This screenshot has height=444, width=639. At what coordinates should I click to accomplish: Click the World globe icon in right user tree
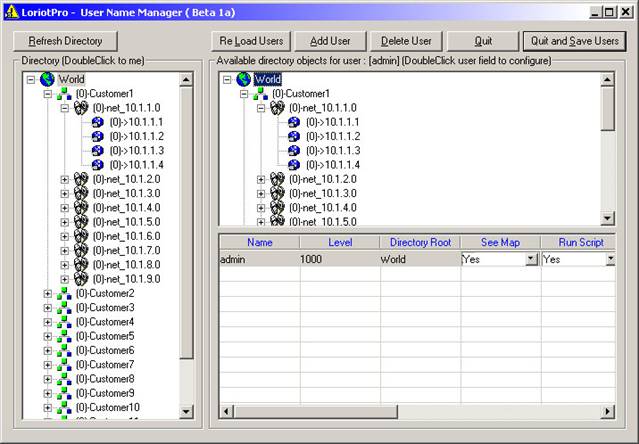(244, 79)
